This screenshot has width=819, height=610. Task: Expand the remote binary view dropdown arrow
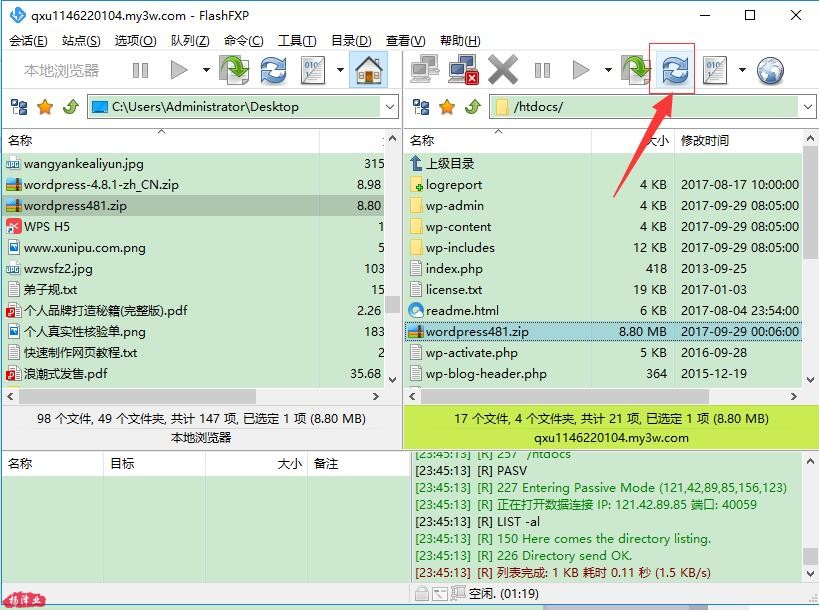click(x=742, y=70)
